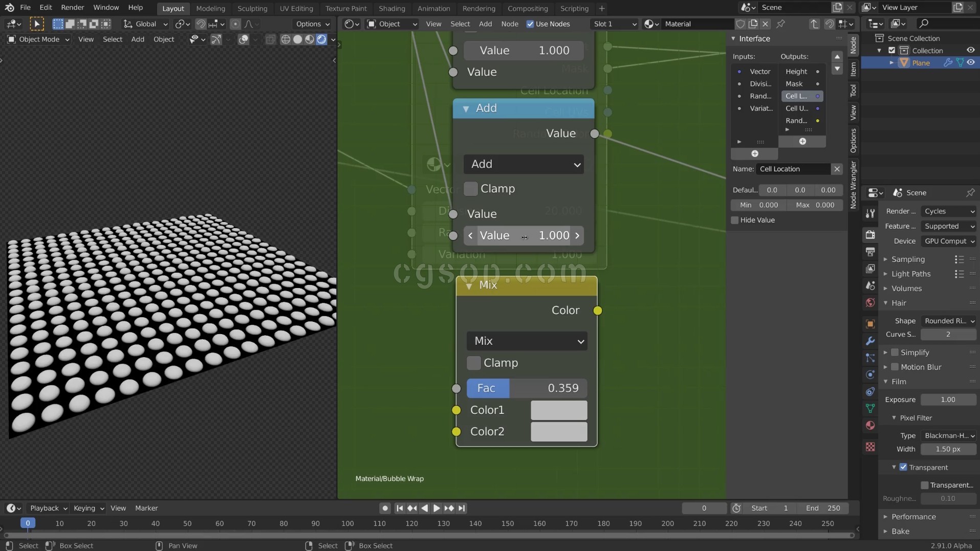The width and height of the screenshot is (980, 551).
Task: Toggle the Use Nodes checkbox
Action: [x=530, y=24]
